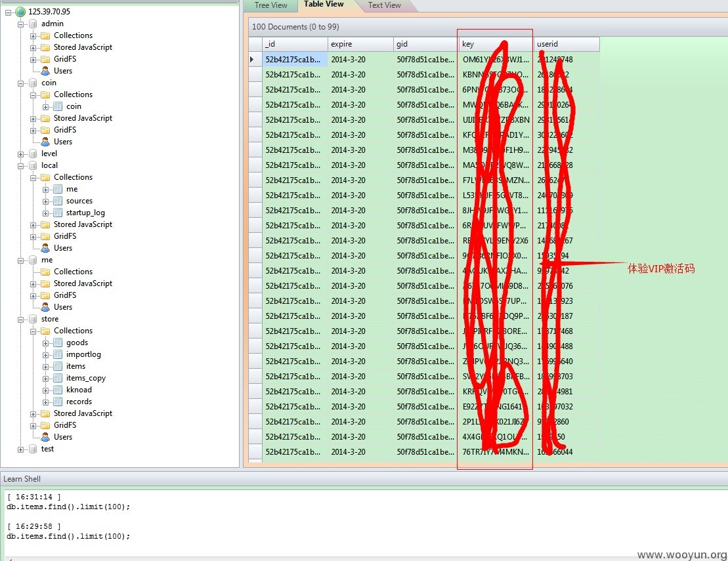Click the '100 Documents (0 to 99)' label

tap(295, 27)
